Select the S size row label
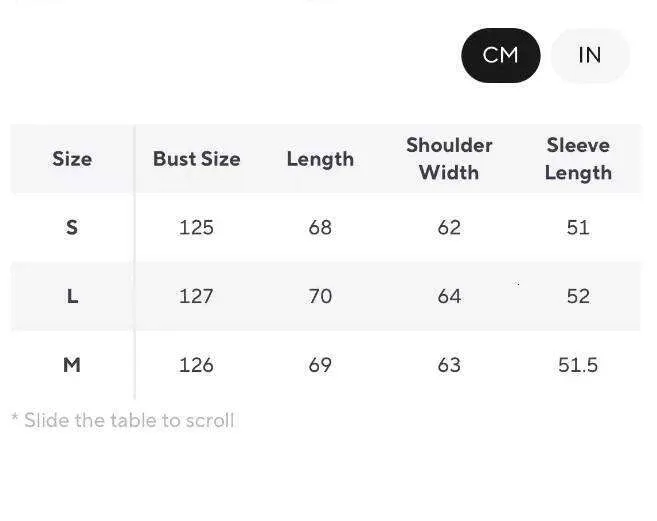657x521 pixels. pyautogui.click(x=72, y=227)
